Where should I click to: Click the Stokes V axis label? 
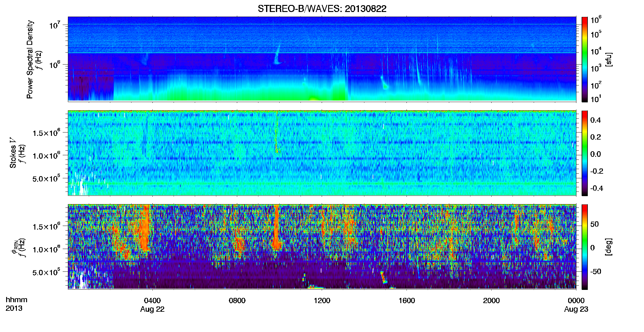click(x=13, y=153)
